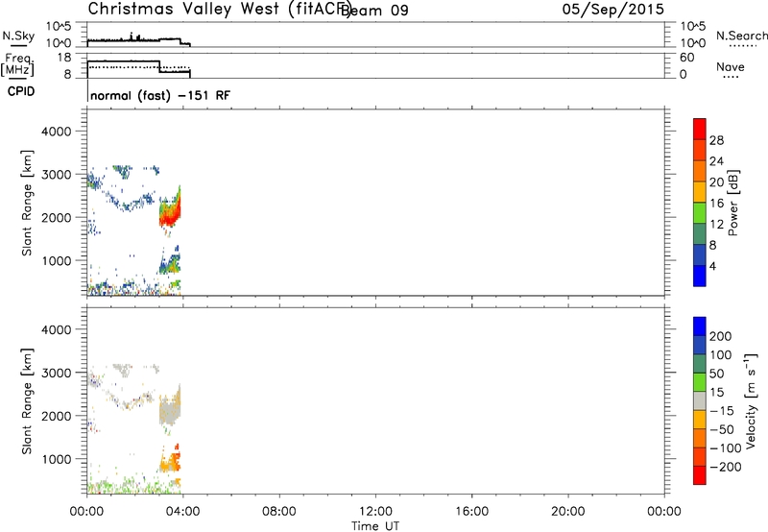Click '04:00' time axis tick label
768x532 pixels.
(182, 512)
